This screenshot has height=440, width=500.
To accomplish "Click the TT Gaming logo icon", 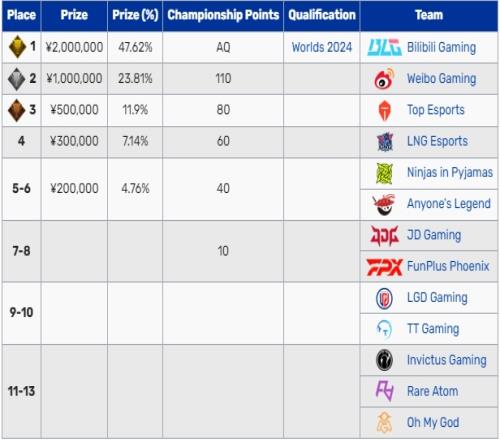I will [384, 329].
